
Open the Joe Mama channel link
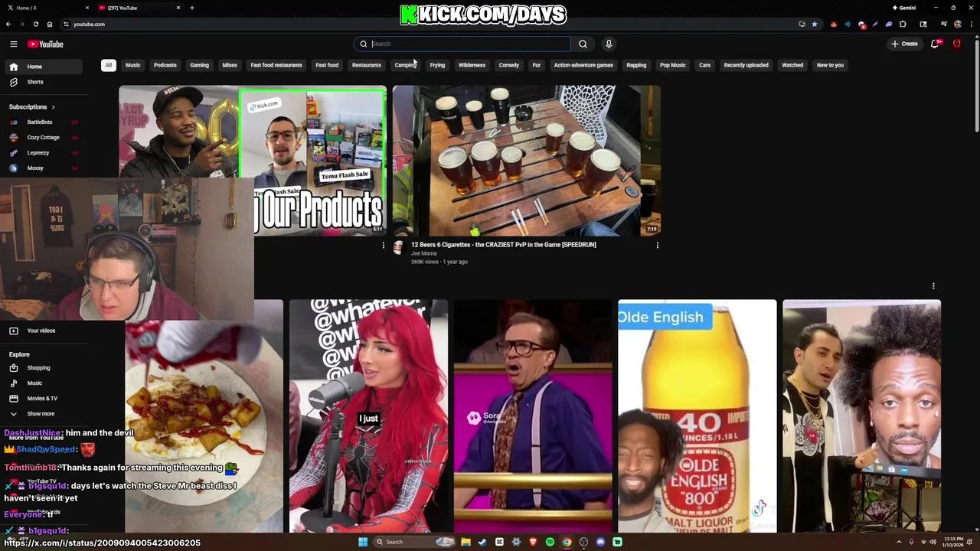pyautogui.click(x=423, y=253)
